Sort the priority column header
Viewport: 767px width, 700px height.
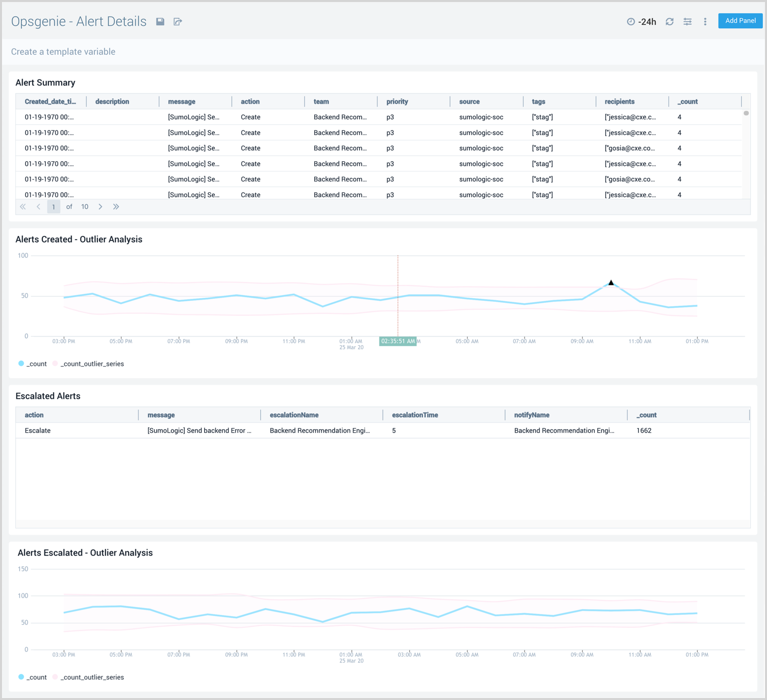(397, 101)
